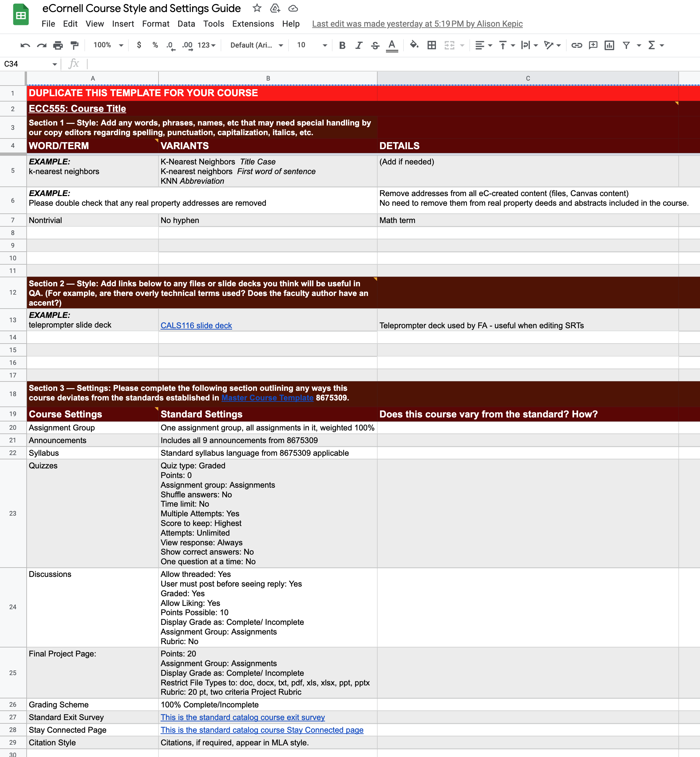Image resolution: width=700 pixels, height=757 pixels.
Task: Click the Move to Drive icon
Action: click(275, 8)
